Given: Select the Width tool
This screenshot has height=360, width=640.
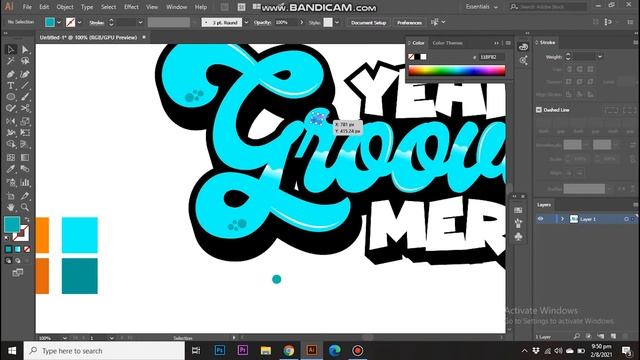Looking at the screenshot, I should 11,133.
